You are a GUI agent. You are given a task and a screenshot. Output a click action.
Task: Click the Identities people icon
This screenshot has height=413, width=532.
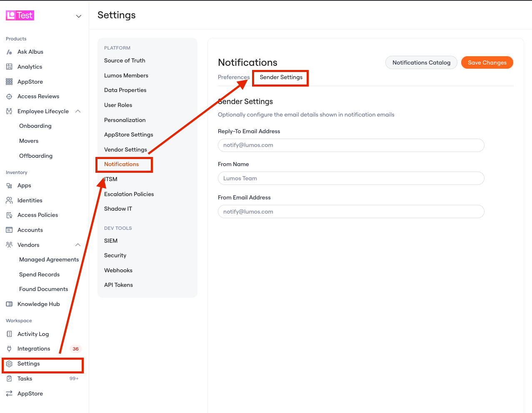[x=9, y=200]
